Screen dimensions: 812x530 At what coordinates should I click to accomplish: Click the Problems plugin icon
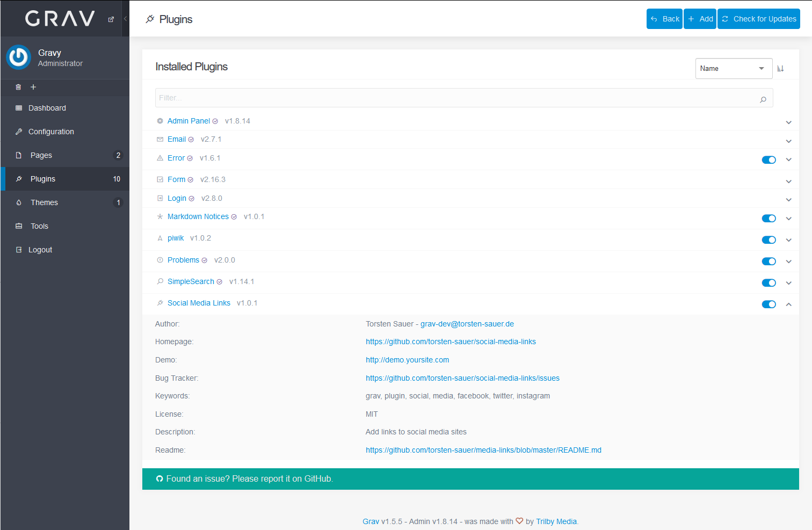[x=160, y=260]
